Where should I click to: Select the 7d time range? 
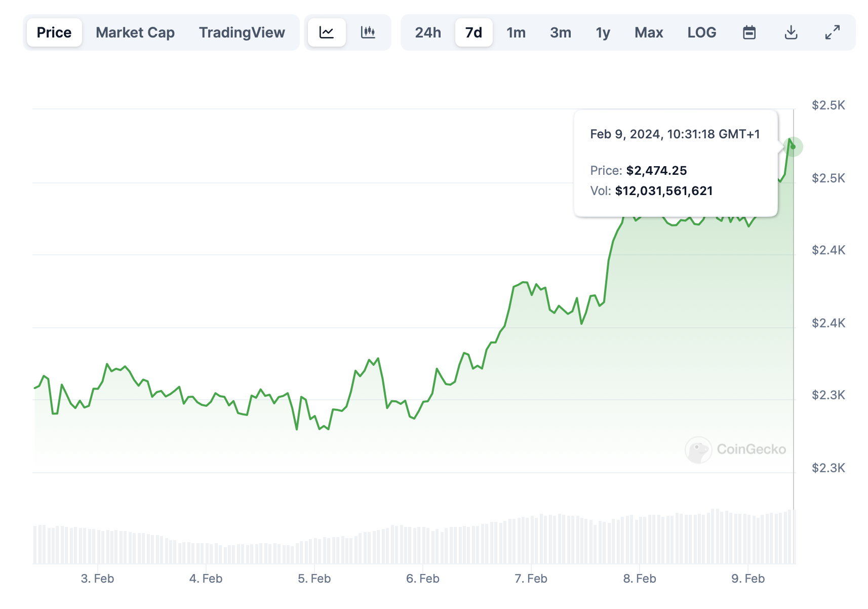[474, 32]
